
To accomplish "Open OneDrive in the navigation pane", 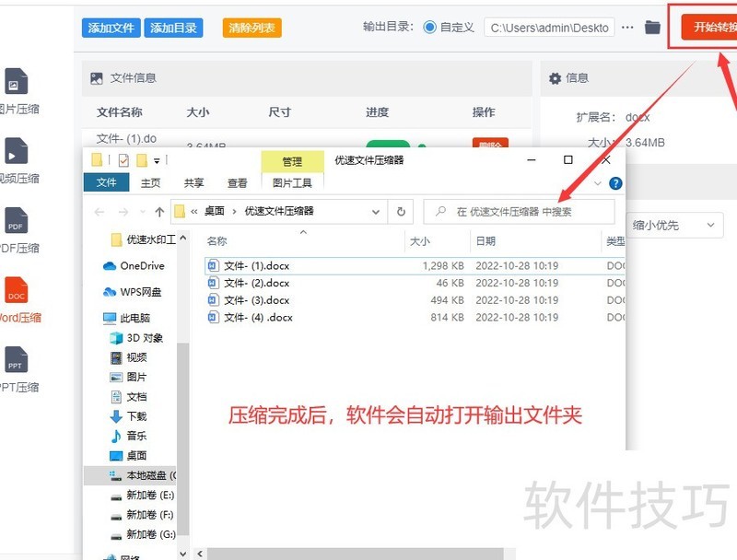I will click(x=134, y=266).
